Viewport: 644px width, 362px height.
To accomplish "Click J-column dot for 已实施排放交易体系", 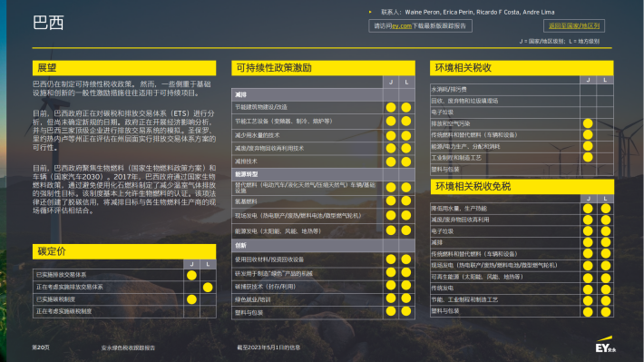I will pyautogui.click(x=191, y=275).
